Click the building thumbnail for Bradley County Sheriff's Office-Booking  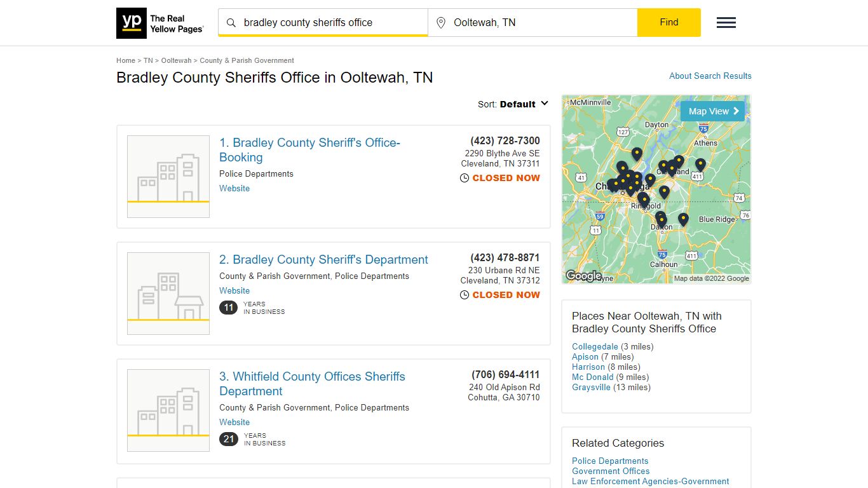(168, 177)
